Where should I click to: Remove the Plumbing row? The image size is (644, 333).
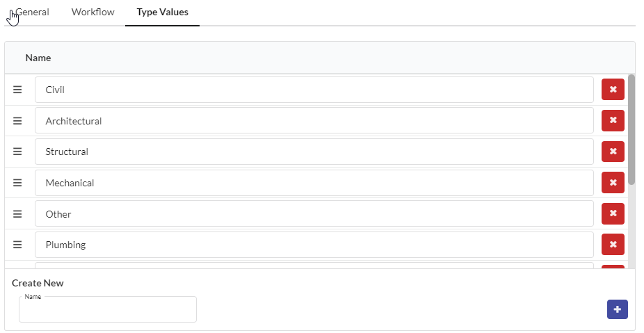(x=613, y=245)
